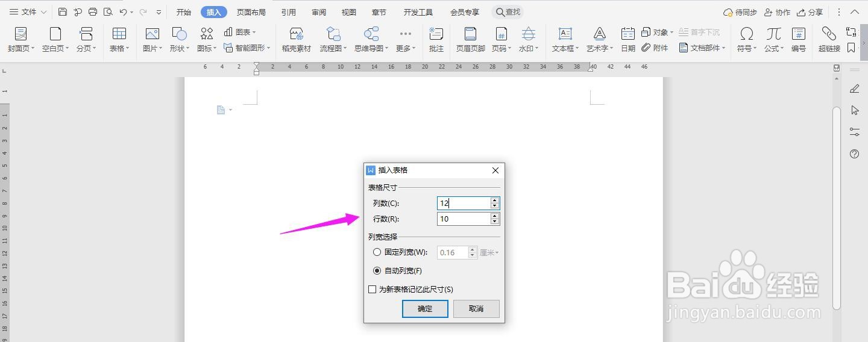Increase 列数 with the up spinner arrow
Viewport: 868px width, 342px height.
click(495, 201)
